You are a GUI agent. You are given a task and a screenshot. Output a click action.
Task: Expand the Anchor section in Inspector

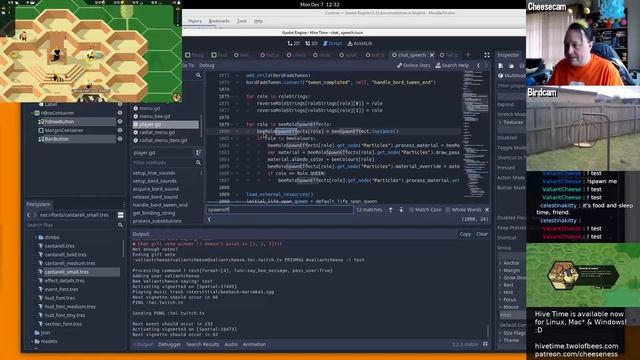coord(510,263)
